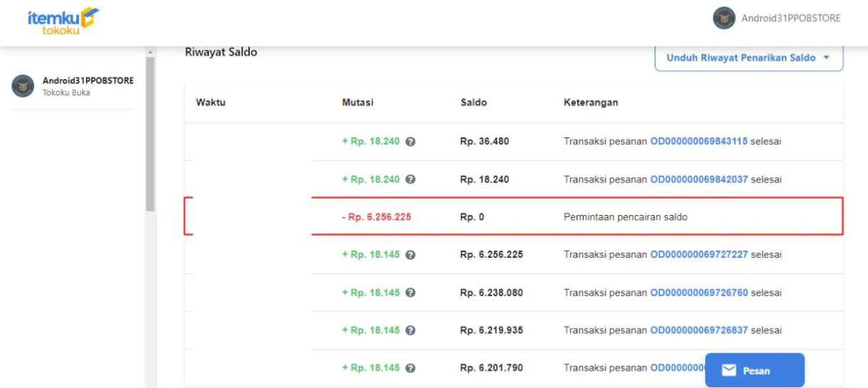Click the Permintaan pencairan saldo row

coord(625,217)
